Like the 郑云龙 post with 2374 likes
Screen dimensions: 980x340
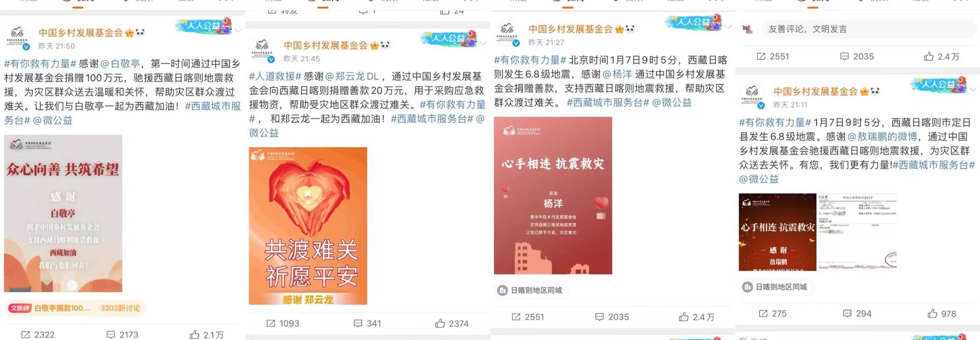click(452, 323)
